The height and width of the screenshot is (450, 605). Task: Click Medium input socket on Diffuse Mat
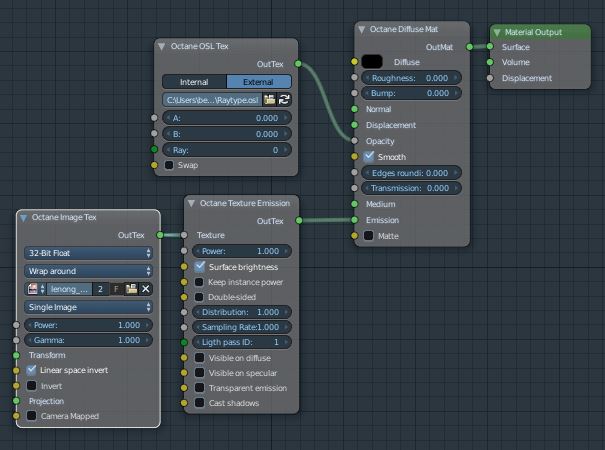(x=355, y=204)
